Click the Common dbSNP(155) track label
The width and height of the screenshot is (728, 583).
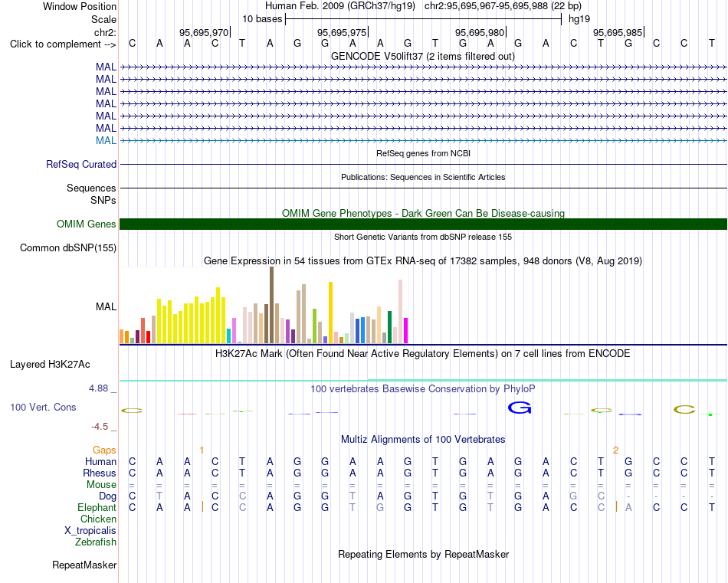[x=68, y=248]
